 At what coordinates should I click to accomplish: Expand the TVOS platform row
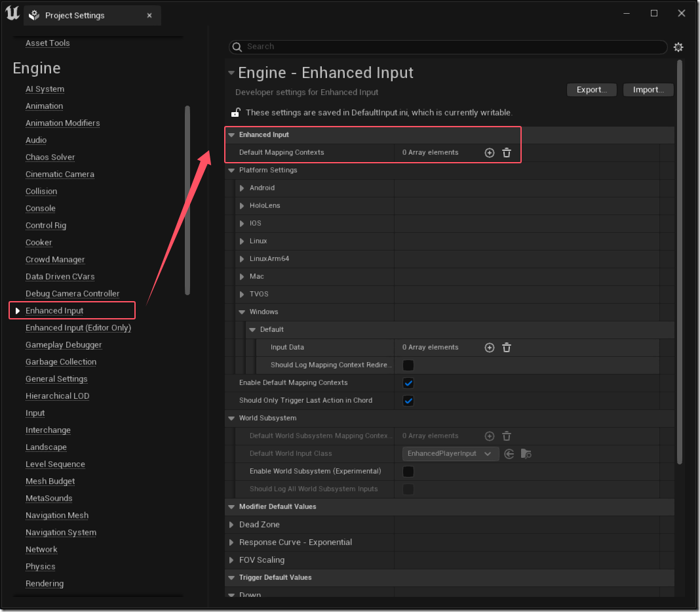241,295
